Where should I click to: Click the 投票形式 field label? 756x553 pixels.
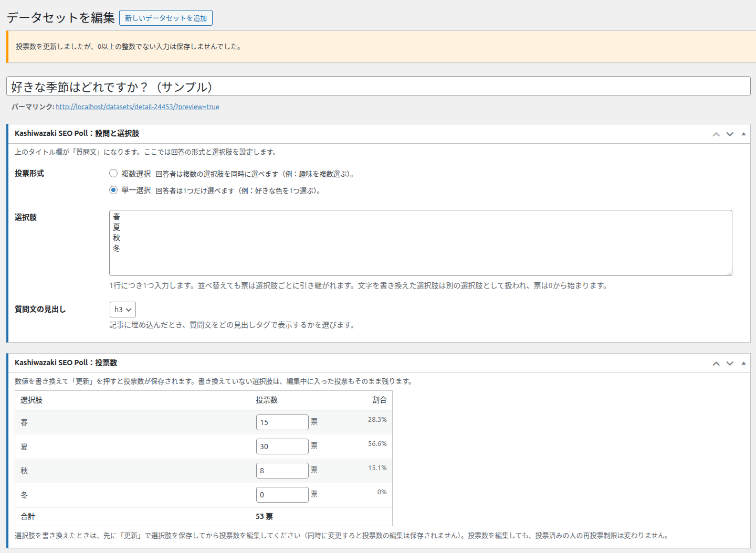click(x=29, y=173)
